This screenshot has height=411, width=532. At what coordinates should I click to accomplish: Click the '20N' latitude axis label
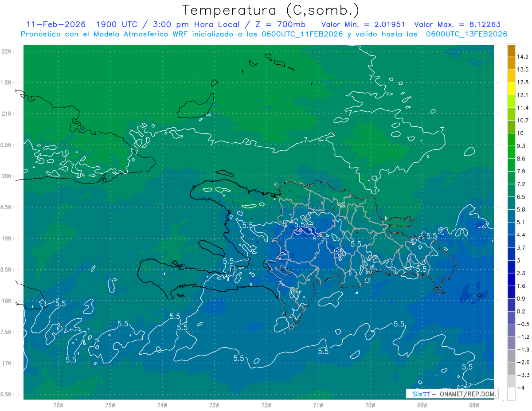click(x=7, y=176)
